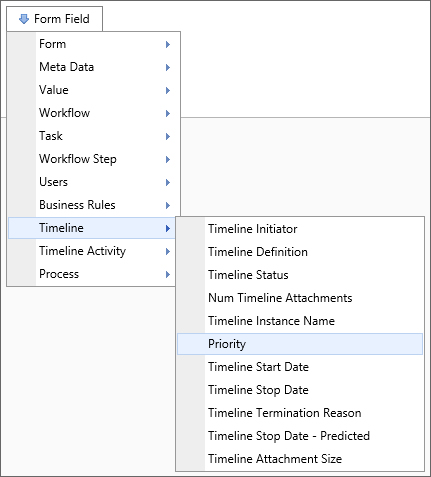431x477 pixels.
Task: Pick Timeline Status from the submenu
Action: tap(300, 275)
